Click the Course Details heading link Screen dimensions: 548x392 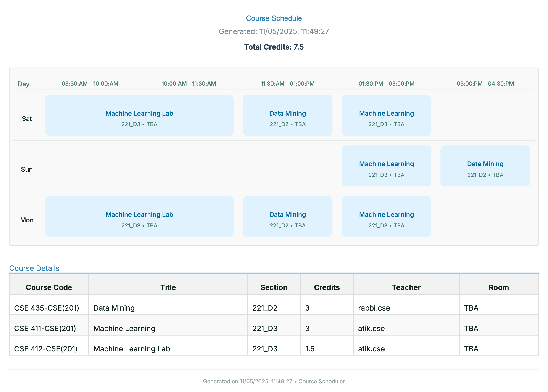pos(34,268)
